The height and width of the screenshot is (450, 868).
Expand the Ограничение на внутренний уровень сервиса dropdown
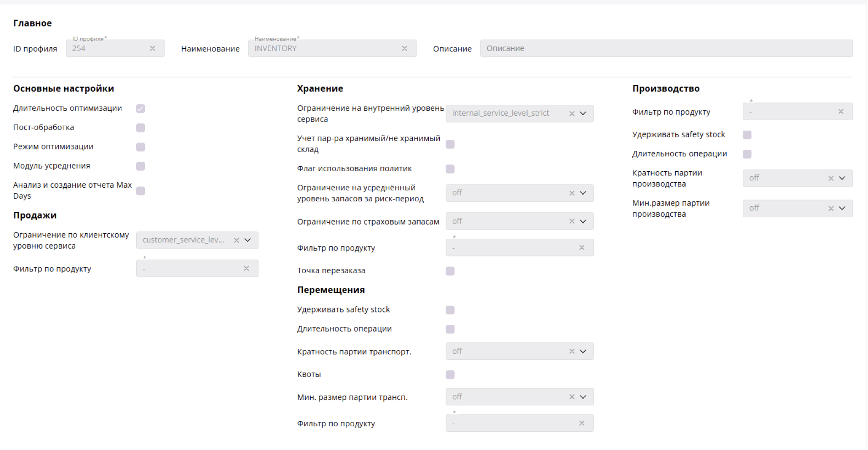[x=583, y=113]
